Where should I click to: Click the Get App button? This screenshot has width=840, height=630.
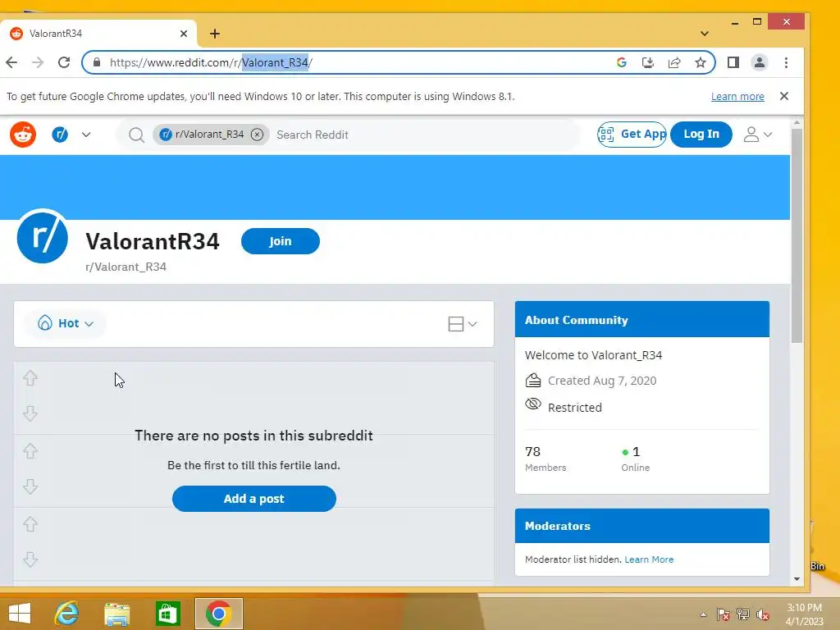[632, 134]
